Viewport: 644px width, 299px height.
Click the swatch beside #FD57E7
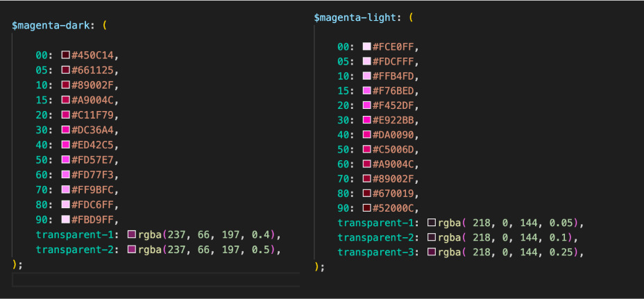[x=66, y=160]
